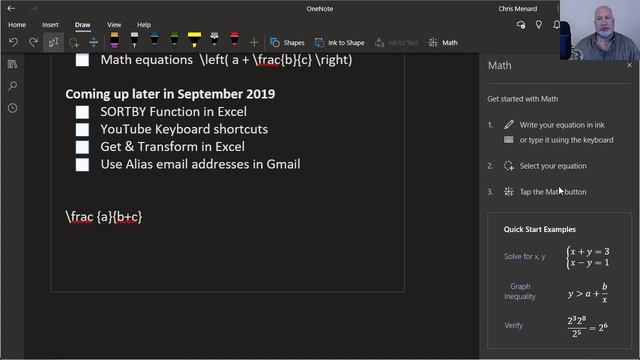Click the y > a + b/x equation example
This screenshot has height=360, width=640.
point(588,293)
